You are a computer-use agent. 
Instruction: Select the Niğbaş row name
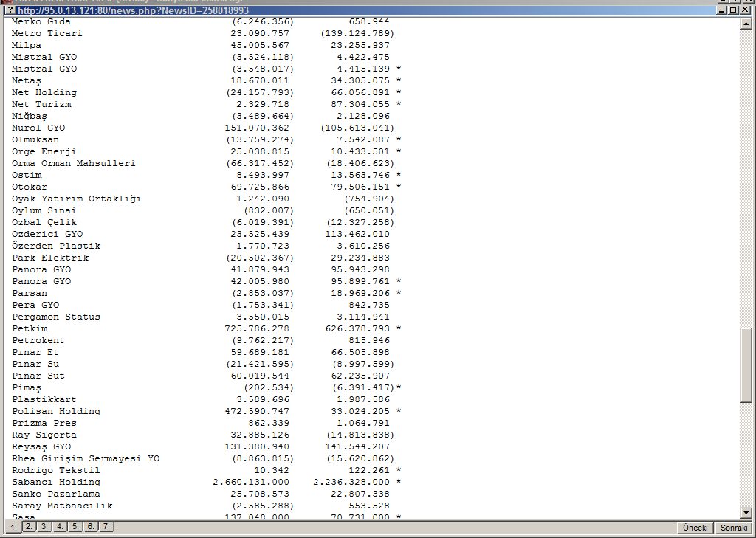[30, 116]
